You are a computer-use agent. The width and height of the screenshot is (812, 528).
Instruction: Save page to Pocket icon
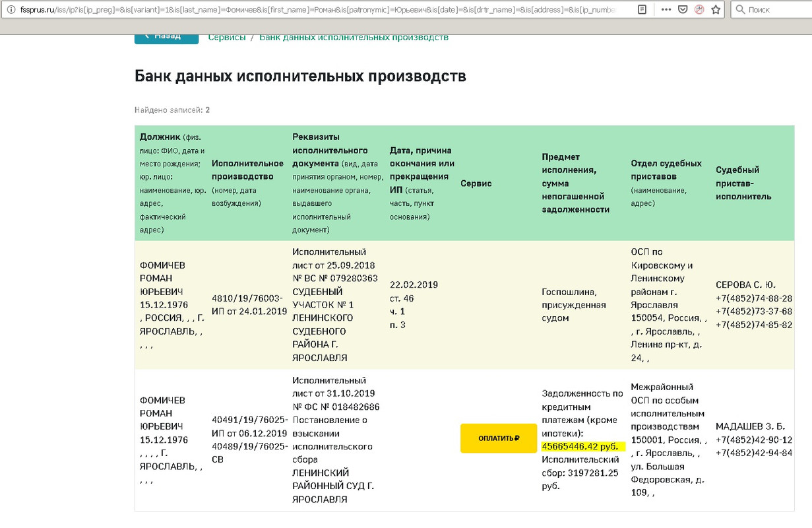683,10
